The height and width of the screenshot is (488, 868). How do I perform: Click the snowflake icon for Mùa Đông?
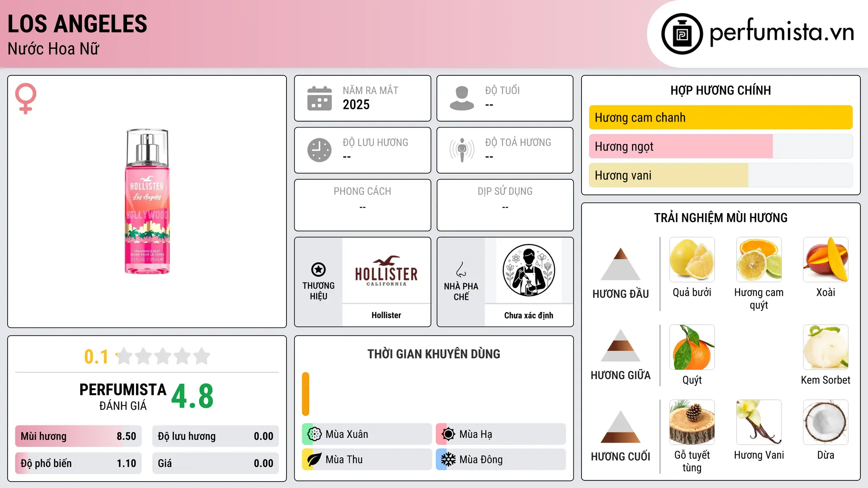tap(448, 460)
